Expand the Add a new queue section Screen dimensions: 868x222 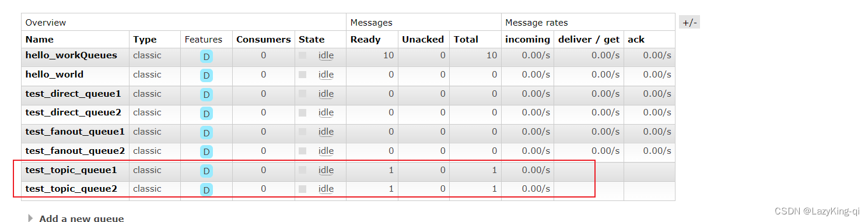tap(76, 219)
